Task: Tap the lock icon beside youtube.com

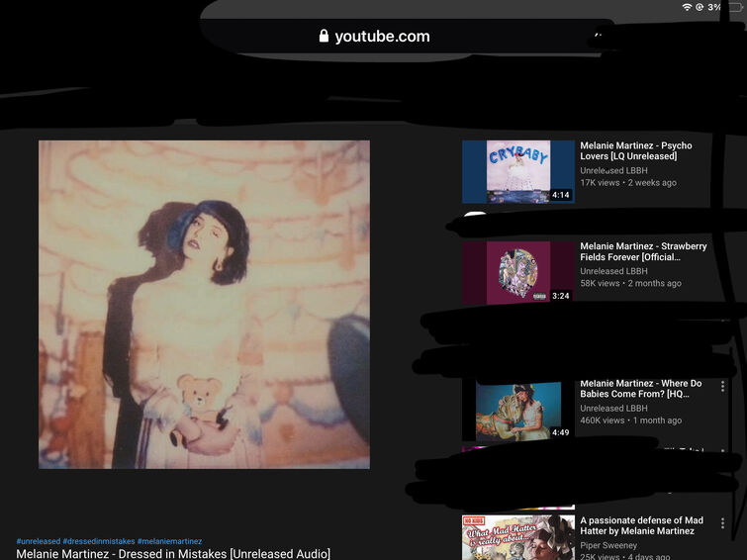Action: (324, 36)
